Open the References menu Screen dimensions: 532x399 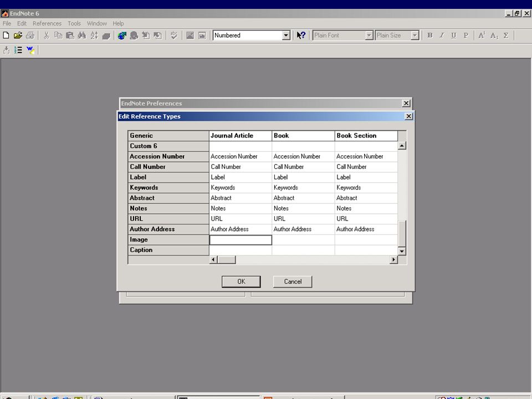47,23
